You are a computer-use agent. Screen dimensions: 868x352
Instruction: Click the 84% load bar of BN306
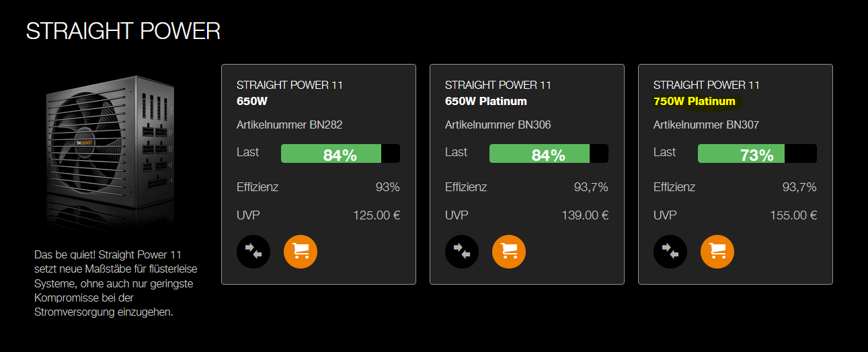click(548, 154)
